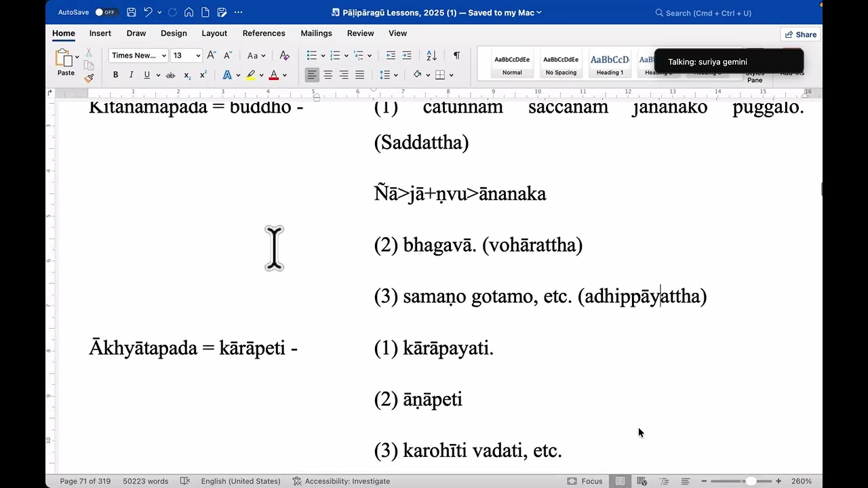868x488 pixels.
Task: Click the Paste clipboard icon
Action: (64, 58)
